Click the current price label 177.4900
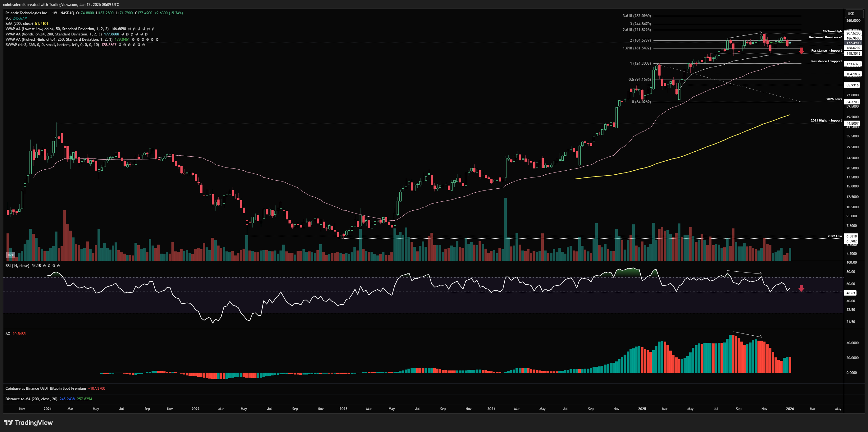868x432 pixels. 853,43
